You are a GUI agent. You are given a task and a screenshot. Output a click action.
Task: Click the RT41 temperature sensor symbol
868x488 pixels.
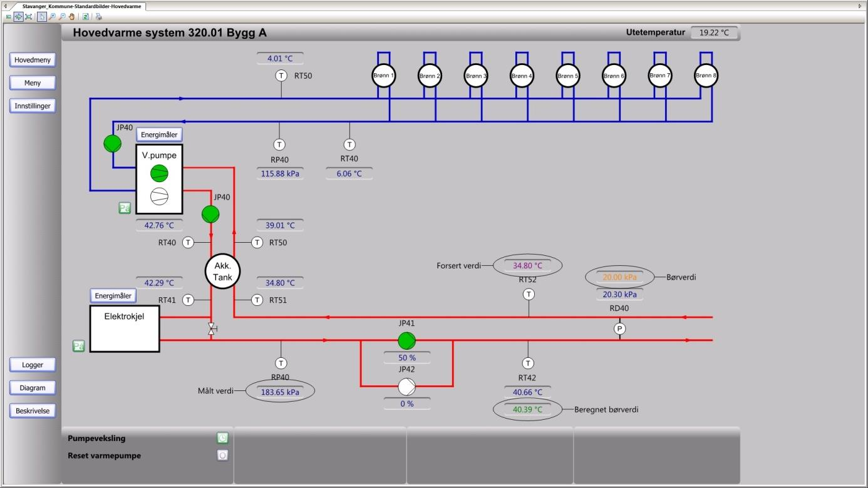pyautogui.click(x=188, y=300)
